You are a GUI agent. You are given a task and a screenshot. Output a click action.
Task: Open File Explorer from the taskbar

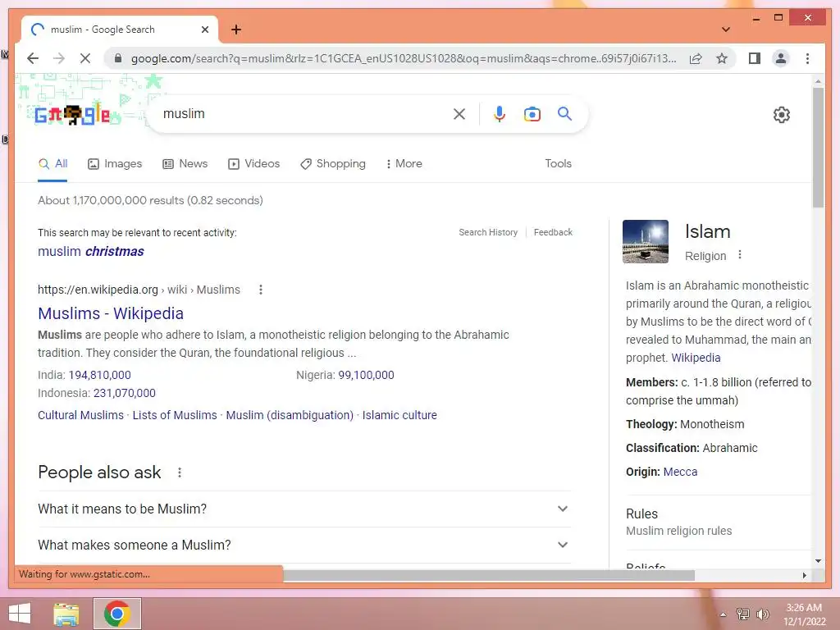point(66,614)
